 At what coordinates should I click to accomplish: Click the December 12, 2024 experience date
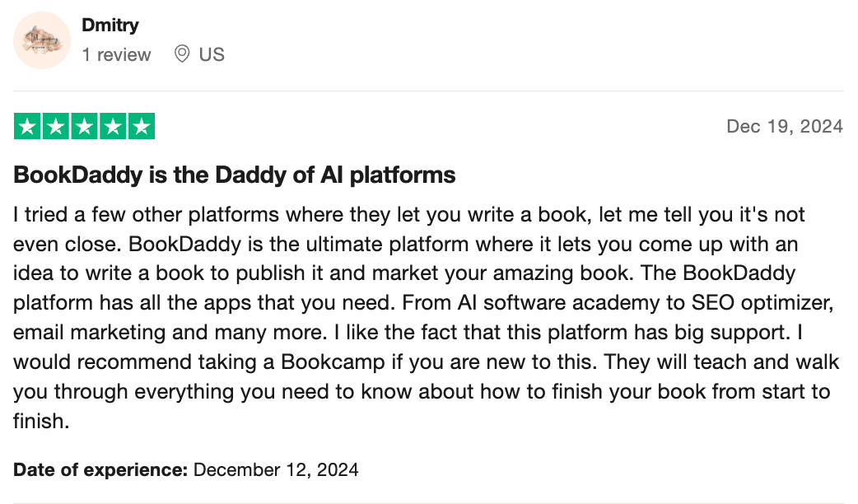276,470
